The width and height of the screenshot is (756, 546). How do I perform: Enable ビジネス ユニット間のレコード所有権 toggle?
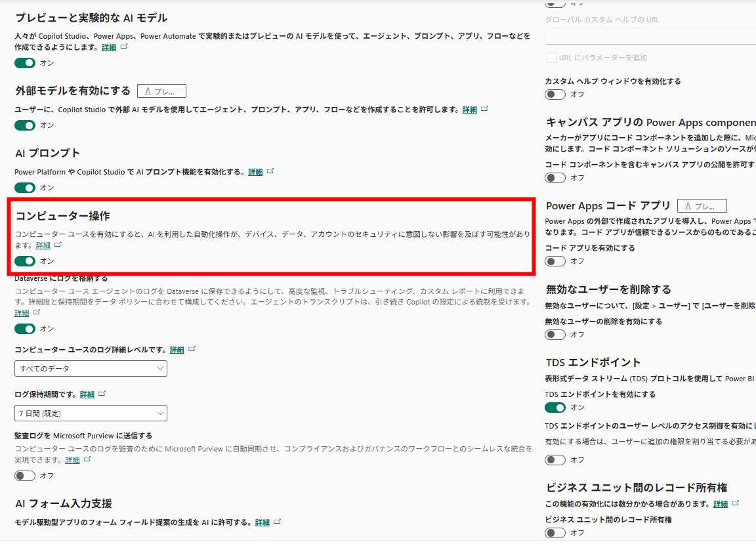click(x=555, y=533)
